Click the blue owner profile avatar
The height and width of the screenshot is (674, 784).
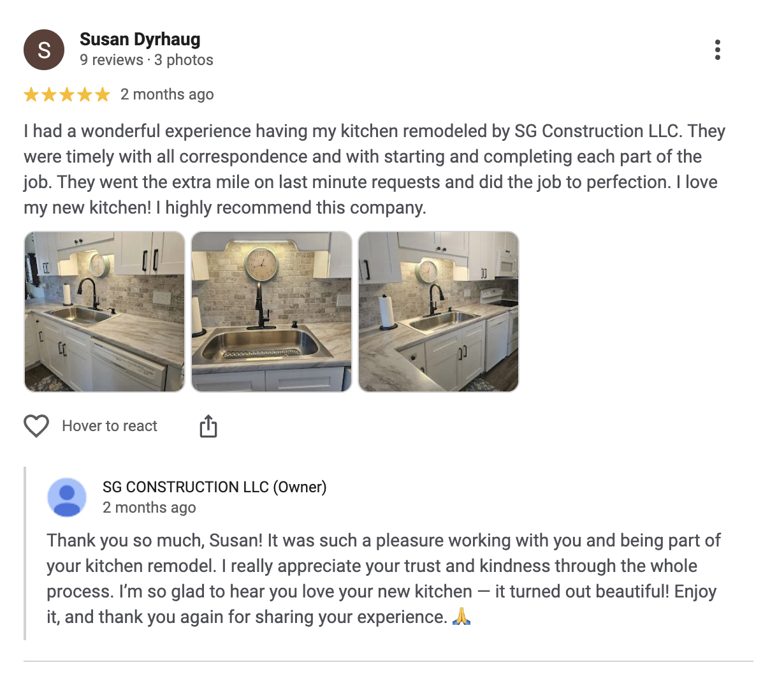click(67, 497)
